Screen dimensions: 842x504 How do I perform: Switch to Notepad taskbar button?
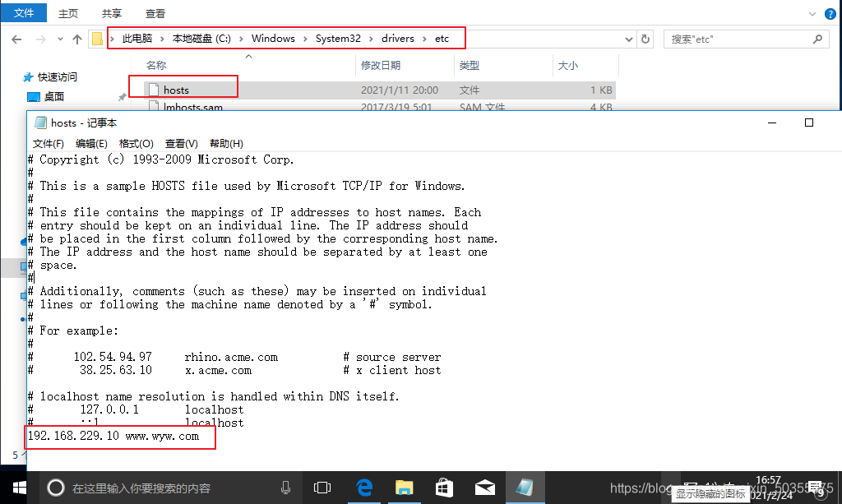pyautogui.click(x=525, y=488)
